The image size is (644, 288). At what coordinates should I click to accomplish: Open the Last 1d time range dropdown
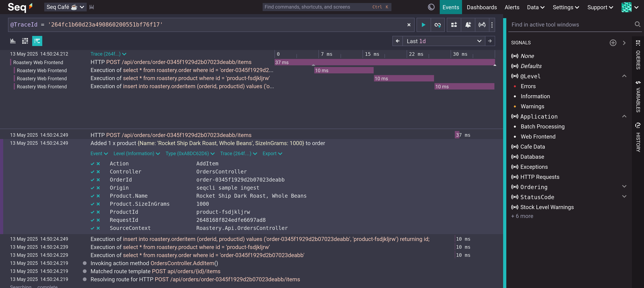(x=444, y=41)
